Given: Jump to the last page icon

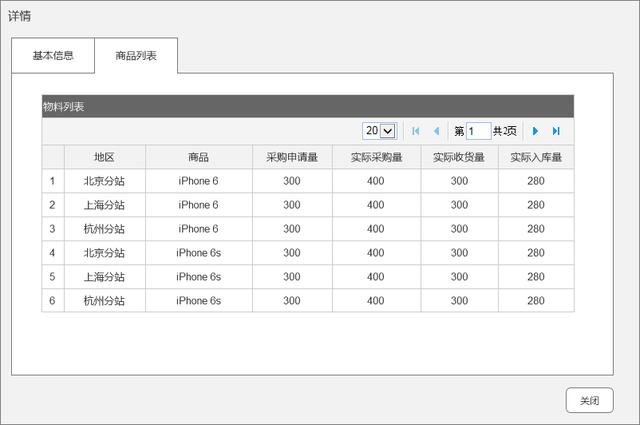Looking at the screenshot, I should 556,131.
